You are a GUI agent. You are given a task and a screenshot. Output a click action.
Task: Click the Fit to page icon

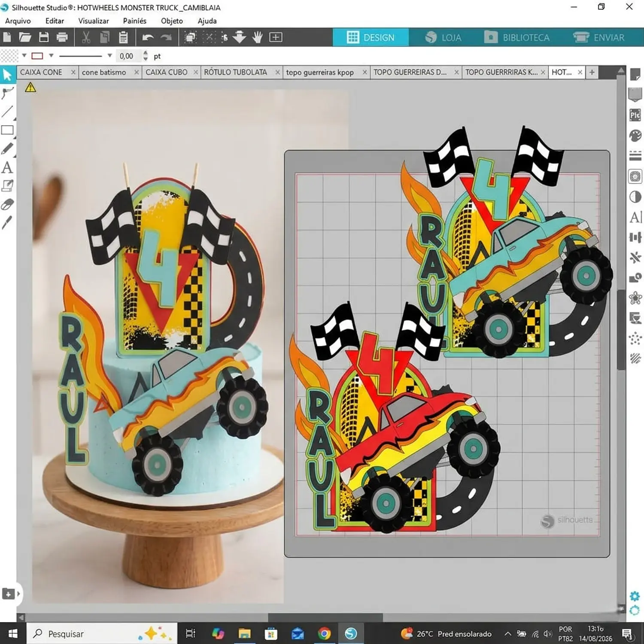(276, 37)
